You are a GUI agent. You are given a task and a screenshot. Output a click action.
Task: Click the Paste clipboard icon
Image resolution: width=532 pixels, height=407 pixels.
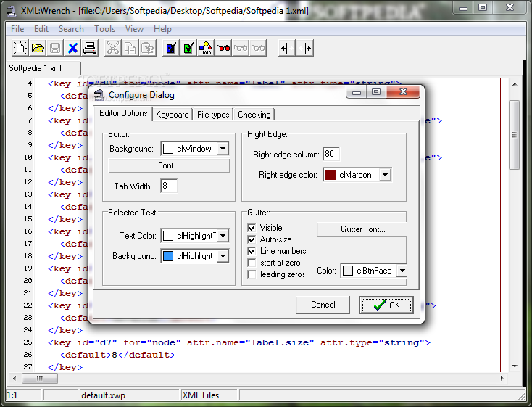148,48
